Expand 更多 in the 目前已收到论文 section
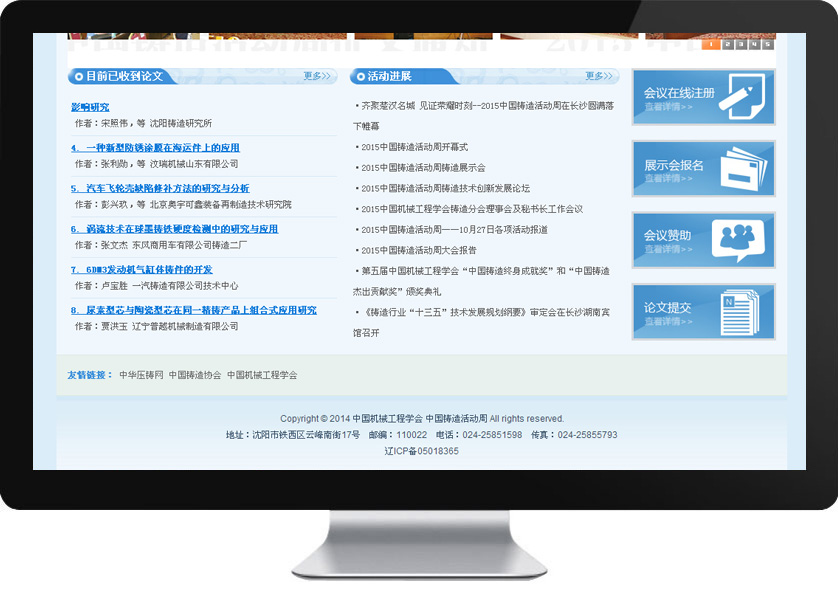 (316, 76)
